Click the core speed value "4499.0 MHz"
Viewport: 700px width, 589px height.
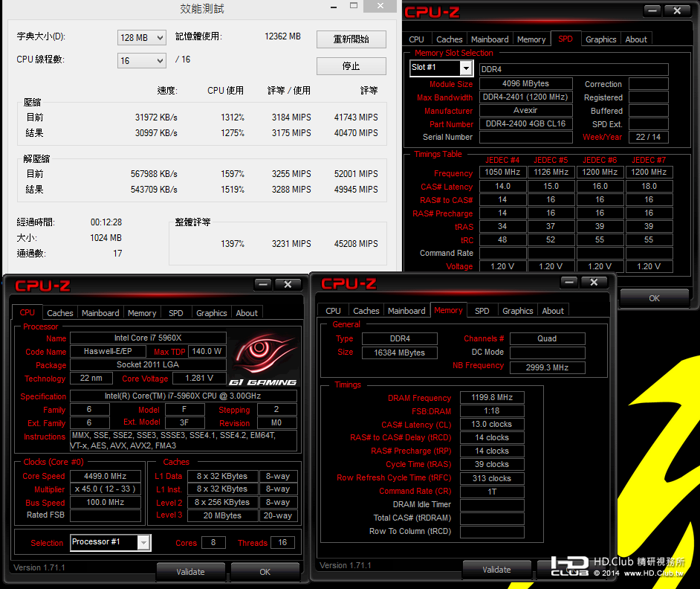pyautogui.click(x=106, y=477)
